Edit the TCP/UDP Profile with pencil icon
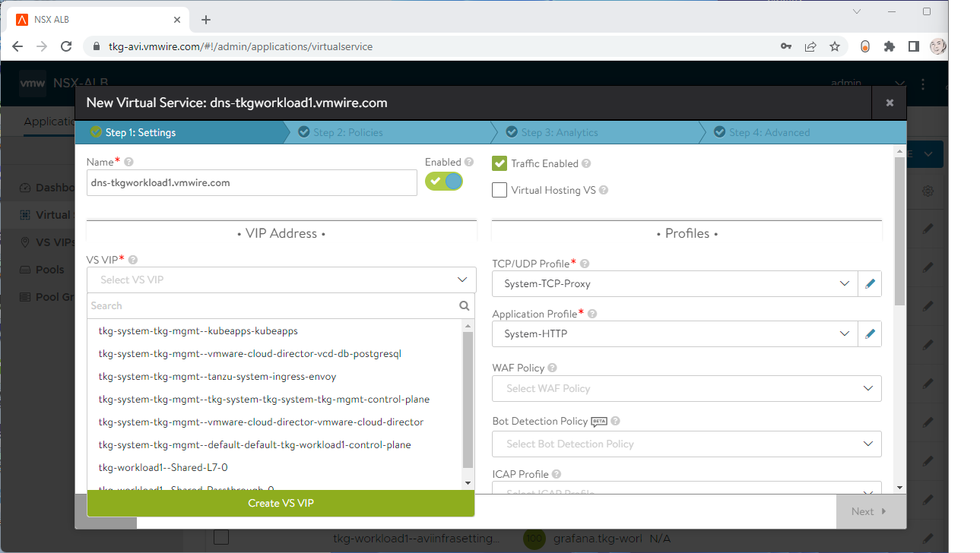980x553 pixels. (x=870, y=283)
